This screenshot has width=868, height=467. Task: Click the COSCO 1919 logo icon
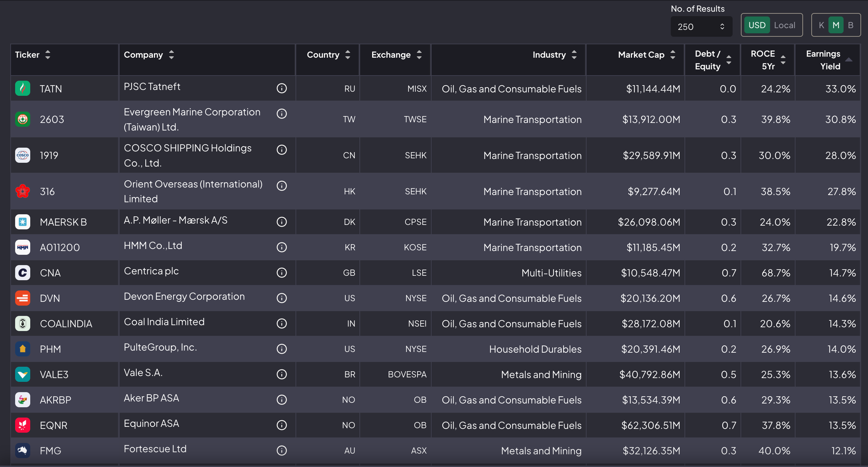(23, 155)
